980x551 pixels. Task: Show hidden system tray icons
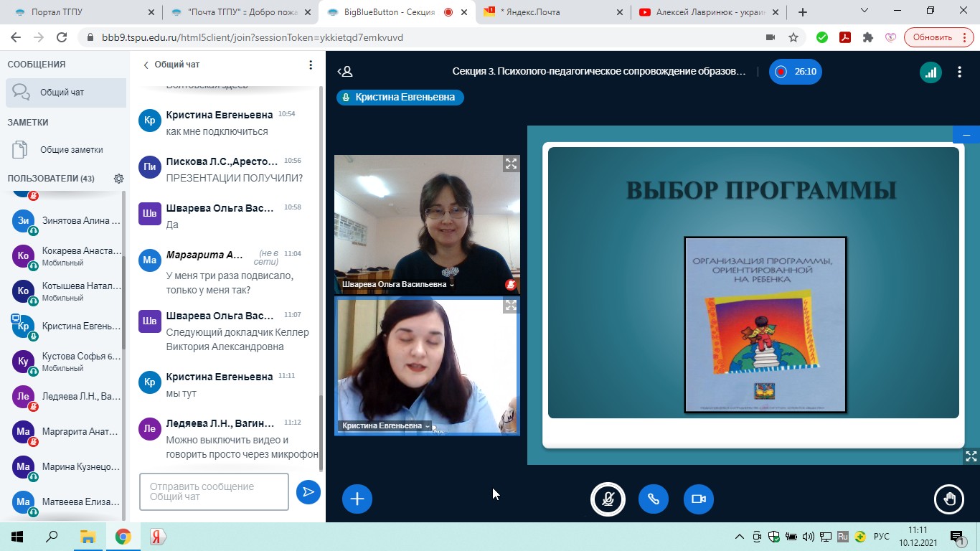tap(740, 537)
